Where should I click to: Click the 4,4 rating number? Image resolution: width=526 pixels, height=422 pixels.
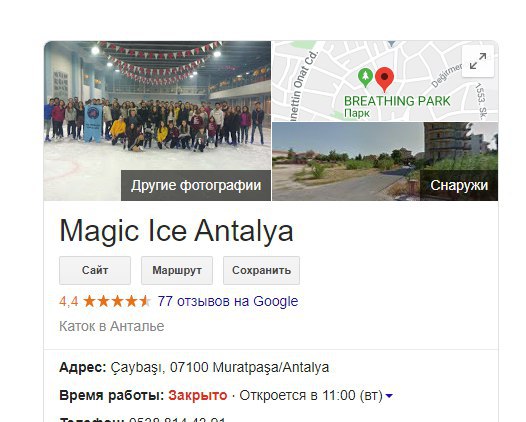(69, 301)
